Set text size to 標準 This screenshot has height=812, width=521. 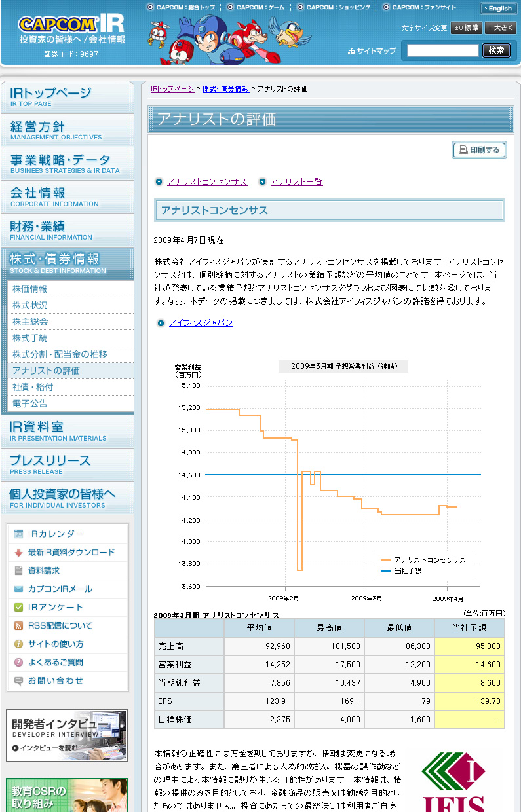coord(467,28)
